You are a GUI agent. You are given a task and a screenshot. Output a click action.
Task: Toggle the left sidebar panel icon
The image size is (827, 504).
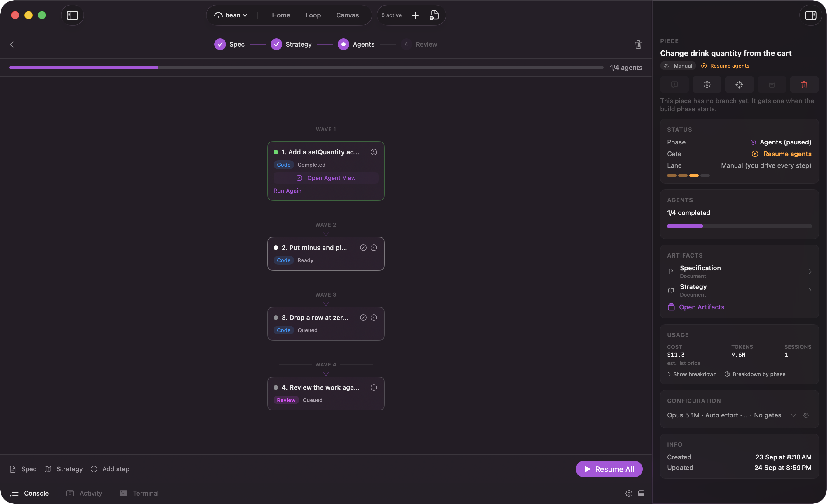pyautogui.click(x=72, y=15)
